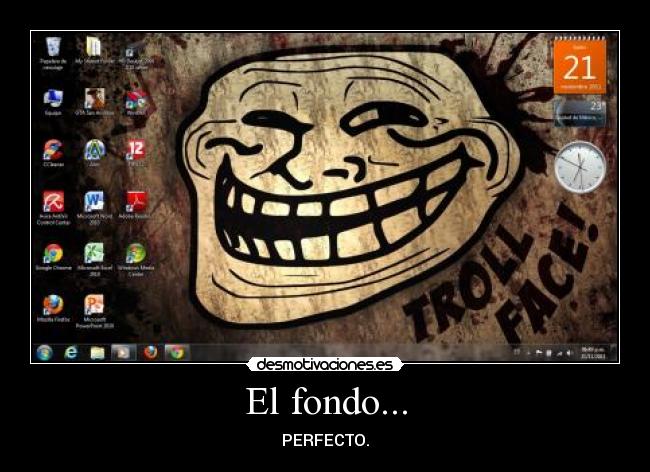Click the taskbar date and time

[x=593, y=353]
